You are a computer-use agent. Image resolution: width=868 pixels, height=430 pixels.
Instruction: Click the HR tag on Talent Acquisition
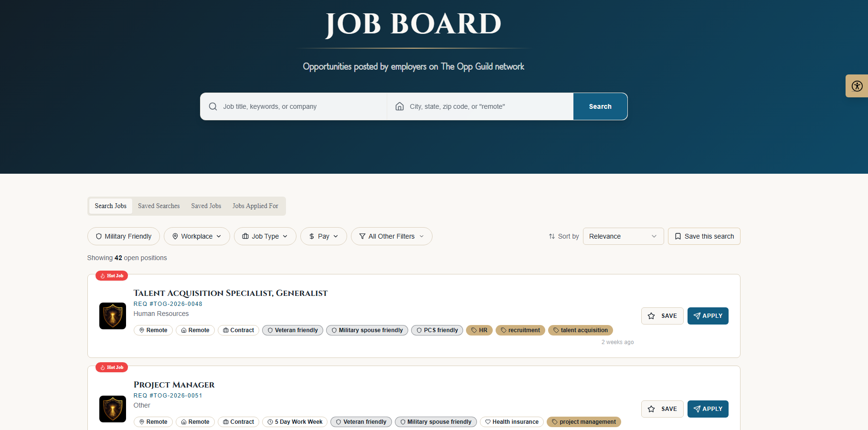pos(479,330)
